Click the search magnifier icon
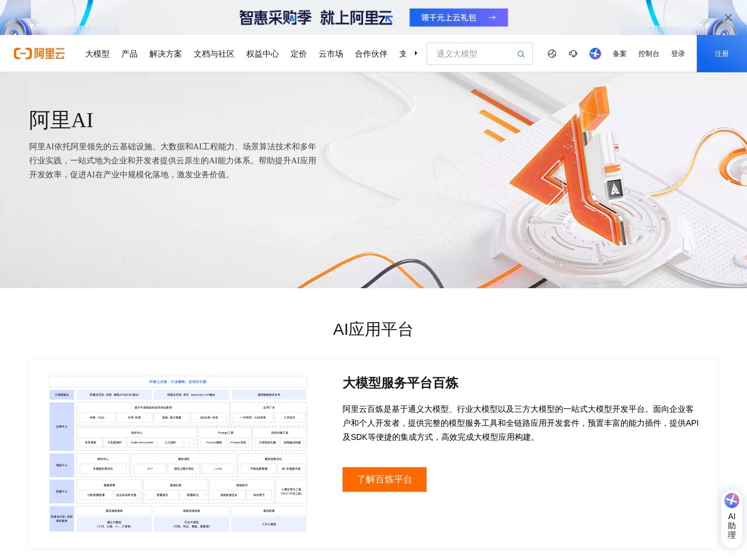Image resolution: width=747 pixels, height=560 pixels. point(521,54)
